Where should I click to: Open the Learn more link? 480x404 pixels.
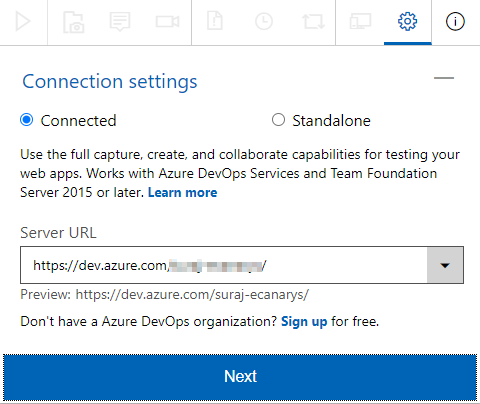tap(183, 193)
